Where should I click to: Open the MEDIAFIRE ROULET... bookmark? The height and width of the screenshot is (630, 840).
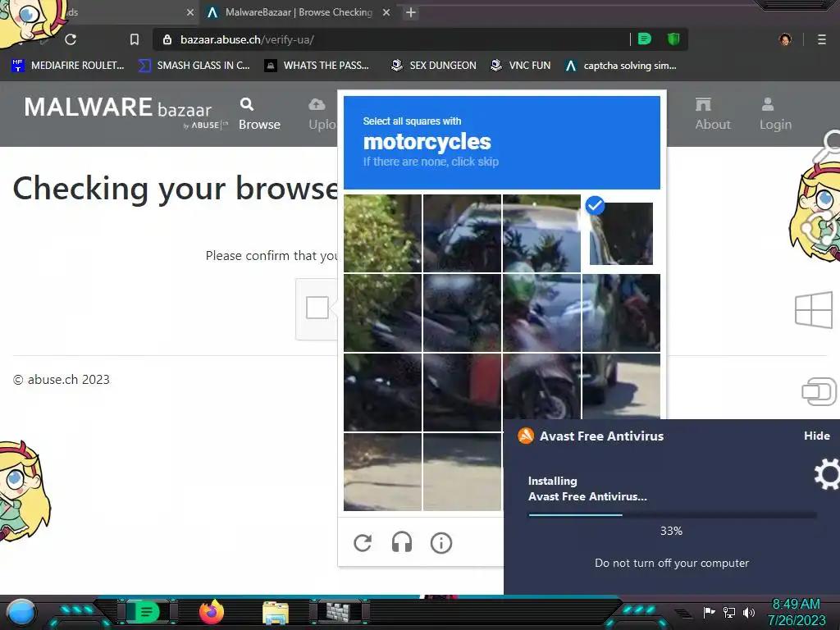[68, 66]
